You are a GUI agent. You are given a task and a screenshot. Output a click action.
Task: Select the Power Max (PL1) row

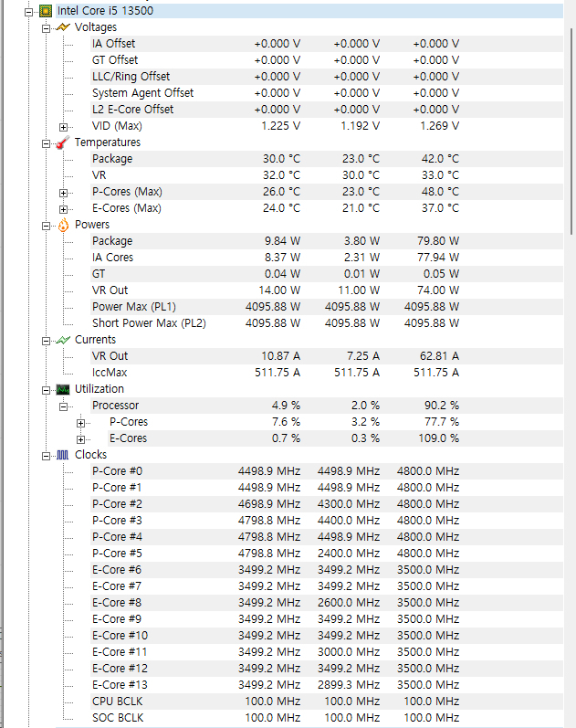(x=327, y=307)
